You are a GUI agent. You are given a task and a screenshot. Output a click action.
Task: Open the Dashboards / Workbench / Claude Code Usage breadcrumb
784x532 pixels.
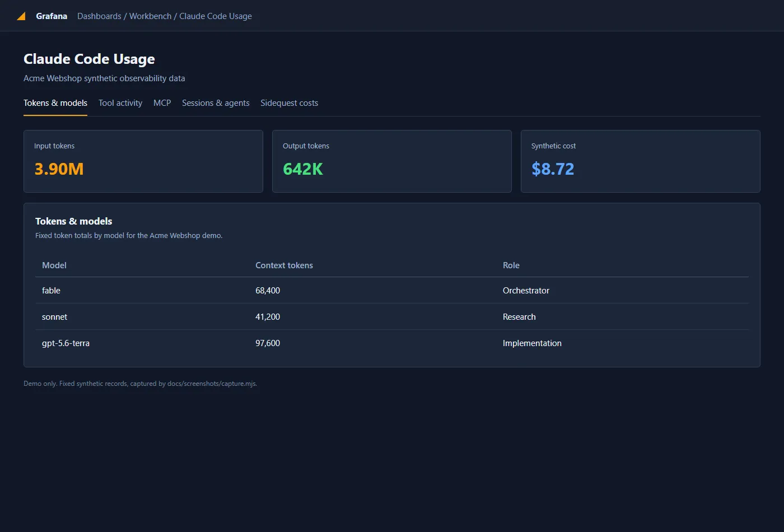165,16
